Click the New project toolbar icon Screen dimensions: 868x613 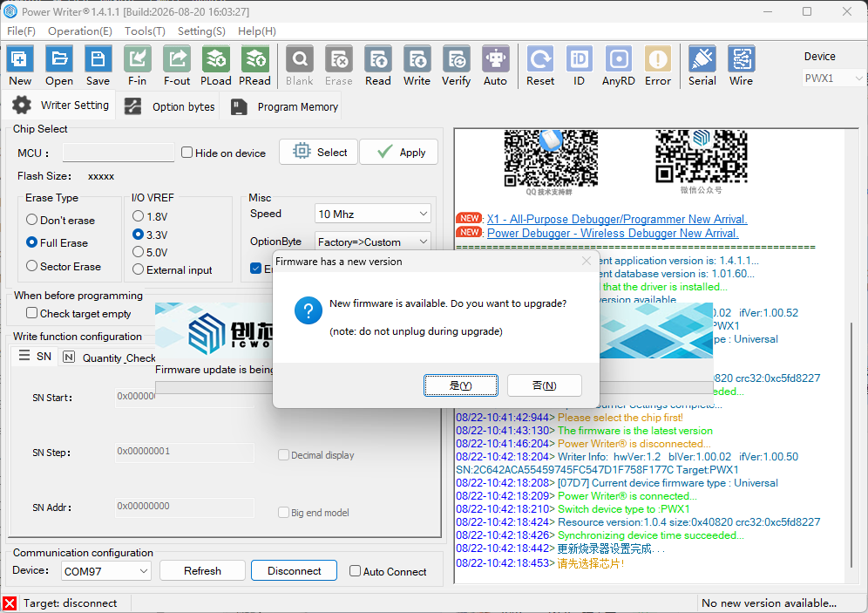[x=20, y=59]
